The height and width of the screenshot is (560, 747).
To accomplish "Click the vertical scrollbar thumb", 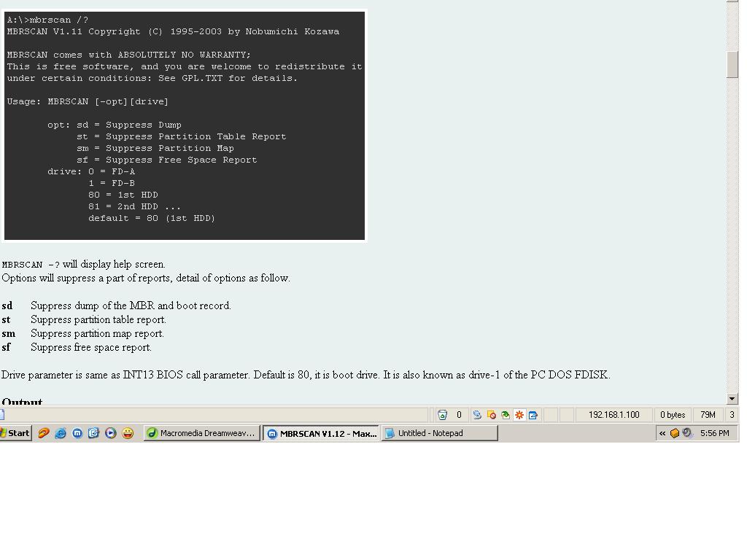I will coord(732,64).
